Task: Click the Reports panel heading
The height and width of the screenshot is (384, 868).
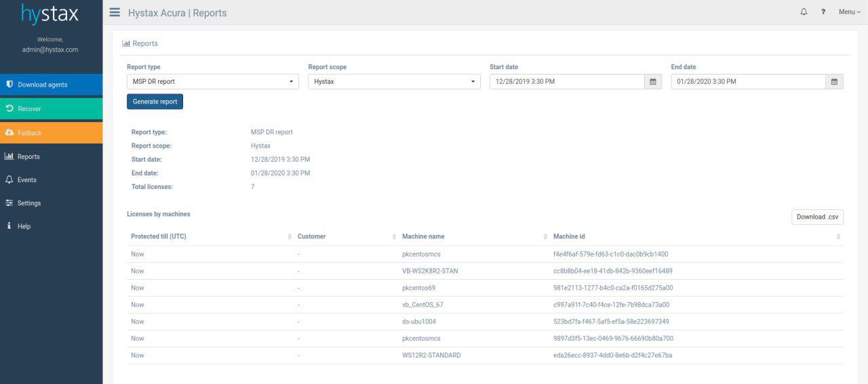Action: pyautogui.click(x=140, y=43)
